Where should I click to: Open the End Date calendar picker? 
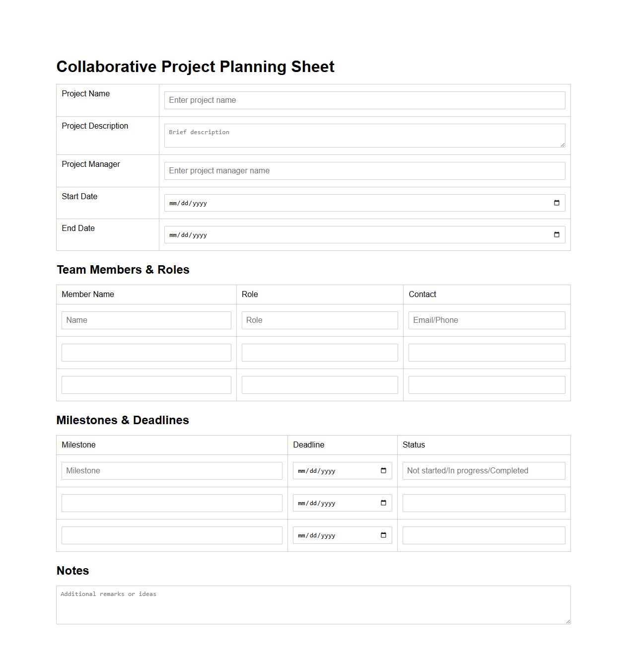click(556, 234)
